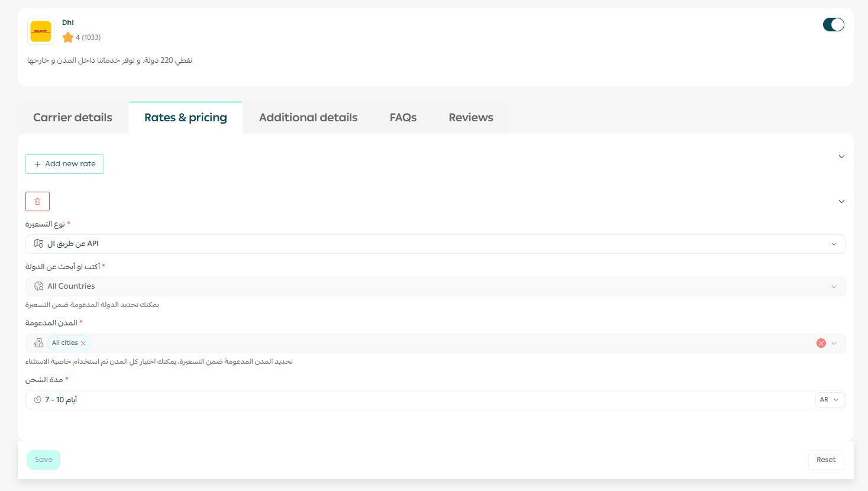Open the AR language selector

pos(830,400)
